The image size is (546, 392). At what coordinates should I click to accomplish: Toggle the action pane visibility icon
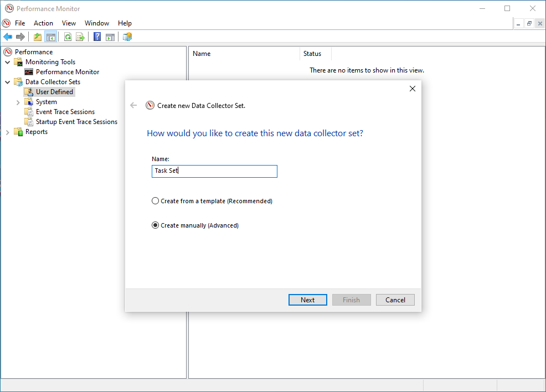coord(110,37)
